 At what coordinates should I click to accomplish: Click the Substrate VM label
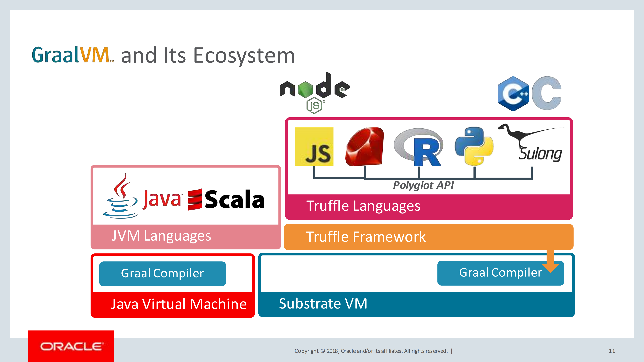[x=323, y=304]
